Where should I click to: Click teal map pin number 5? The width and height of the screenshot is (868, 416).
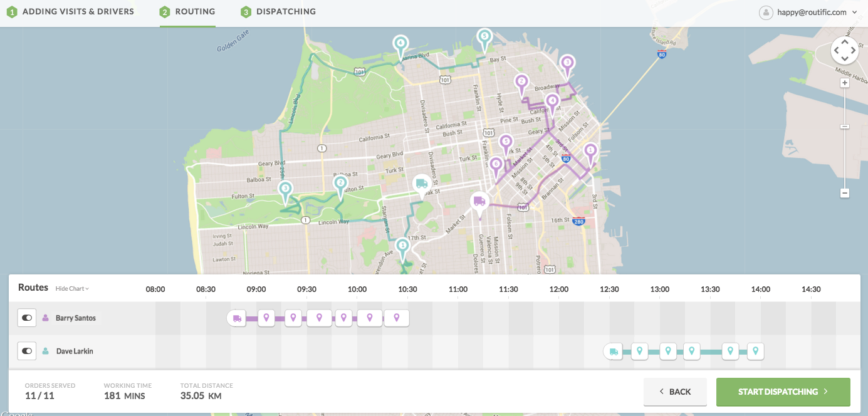pyautogui.click(x=484, y=39)
